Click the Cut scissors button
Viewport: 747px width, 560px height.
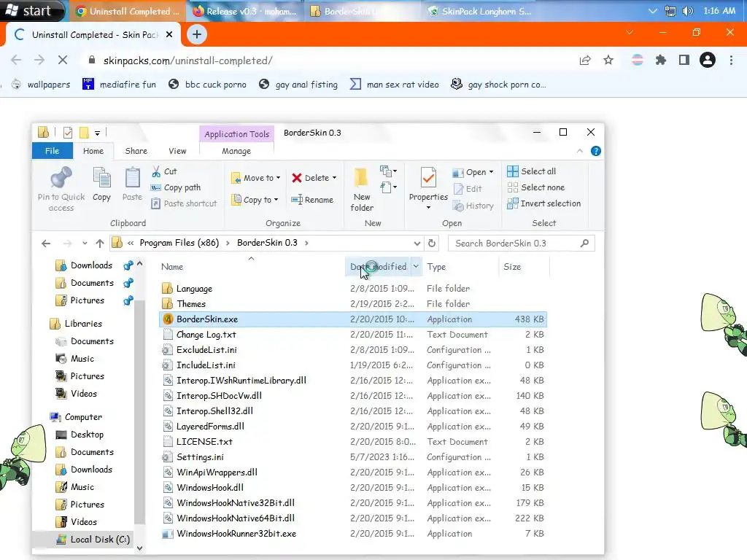click(x=164, y=171)
